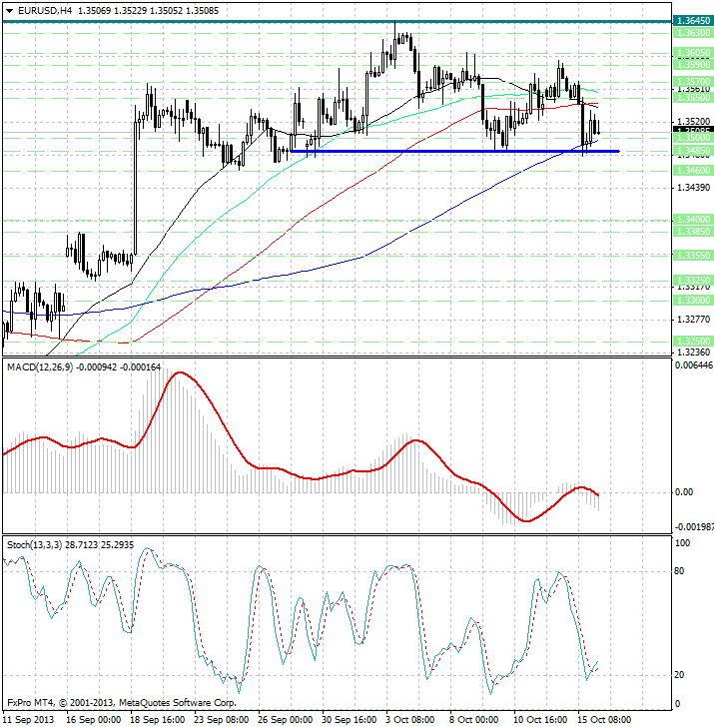Select the 15 Oct 08:00 time label
Viewport: 714px width, 728px height.
(x=604, y=720)
